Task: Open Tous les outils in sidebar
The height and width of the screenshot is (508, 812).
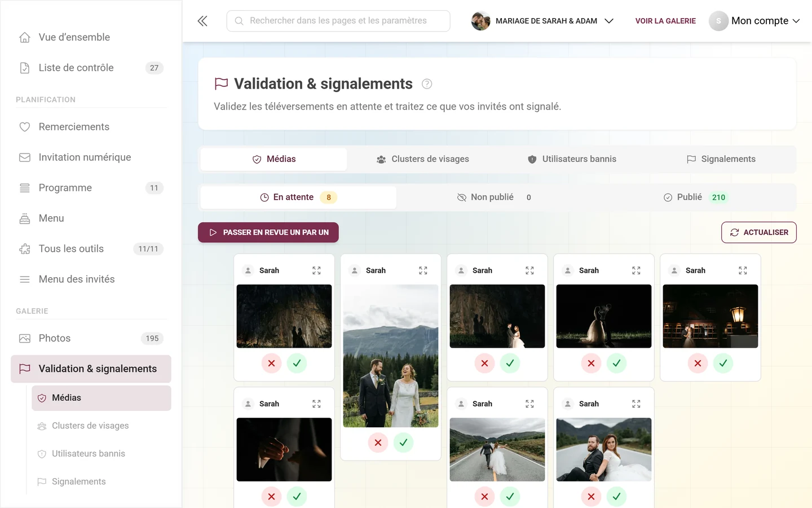Action: [x=91, y=249]
